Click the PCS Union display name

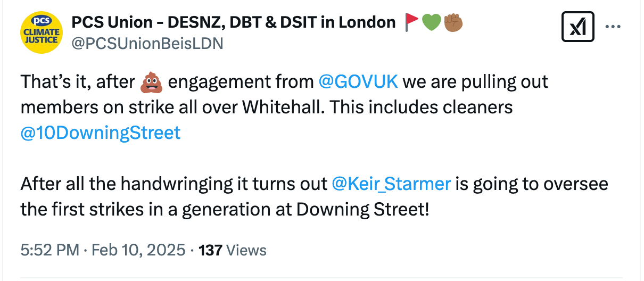pos(234,22)
